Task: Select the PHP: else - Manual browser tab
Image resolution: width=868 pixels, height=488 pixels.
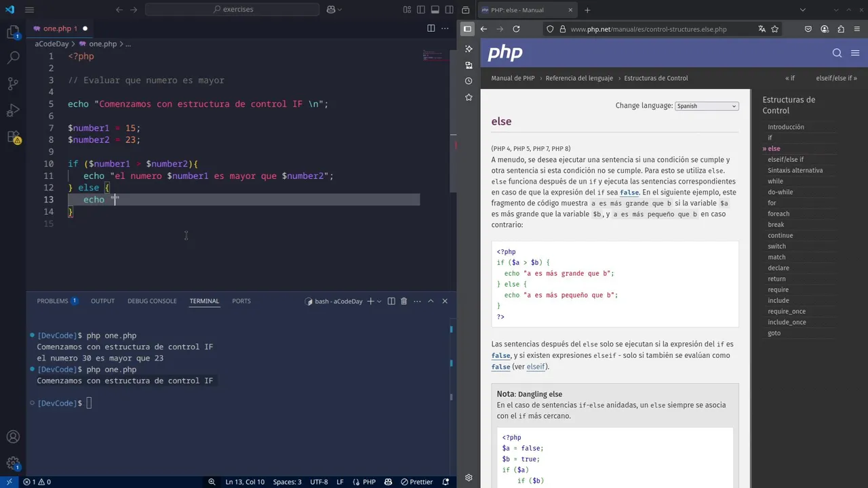Action: 527,10
